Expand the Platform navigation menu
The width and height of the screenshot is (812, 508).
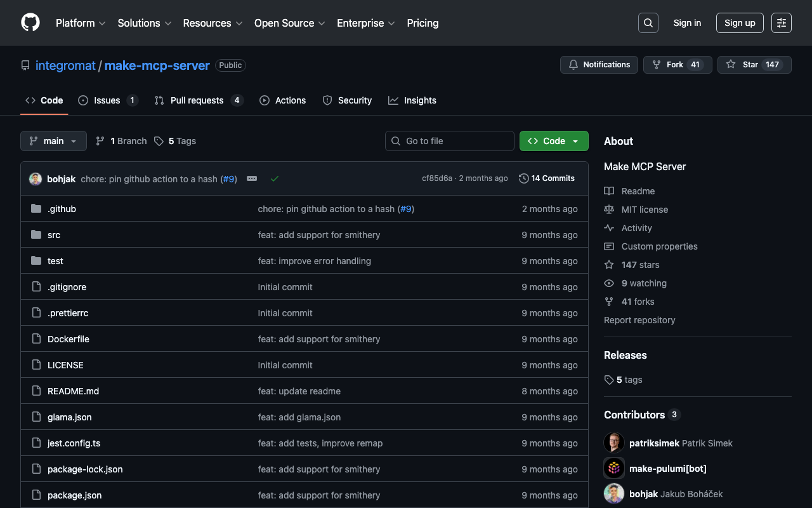pos(80,23)
